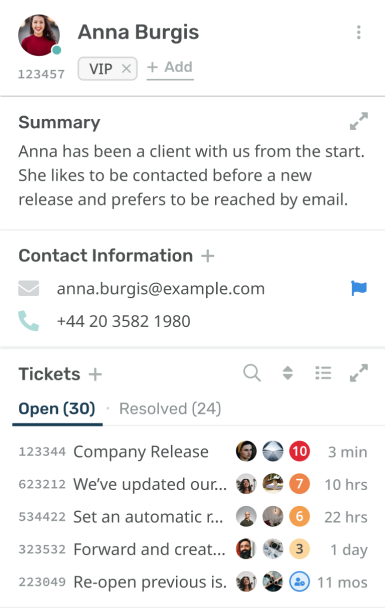The image size is (385, 608).
Task: Add a new tag with + Add
Action: [170, 67]
